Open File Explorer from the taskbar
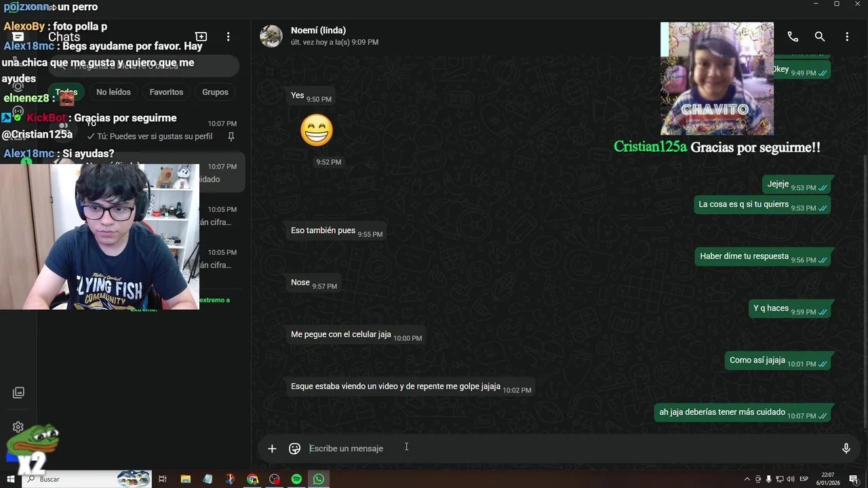Screen dimensions: 868x488 (185, 479)
